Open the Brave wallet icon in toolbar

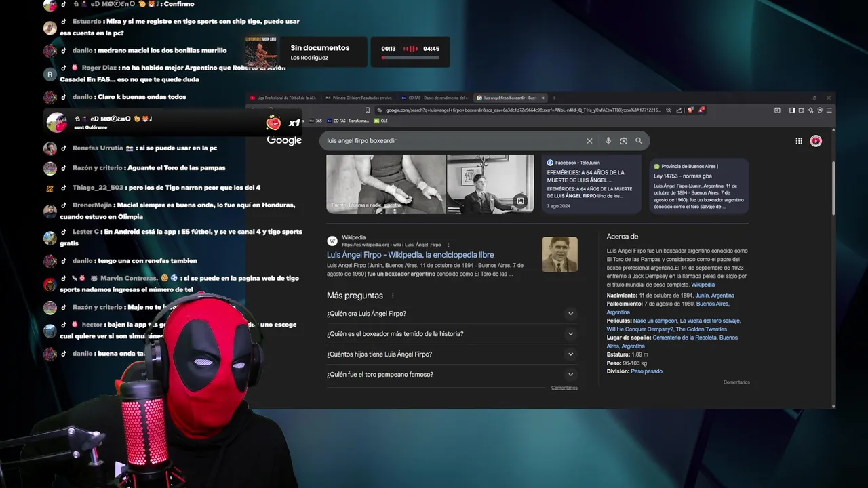pos(801,110)
